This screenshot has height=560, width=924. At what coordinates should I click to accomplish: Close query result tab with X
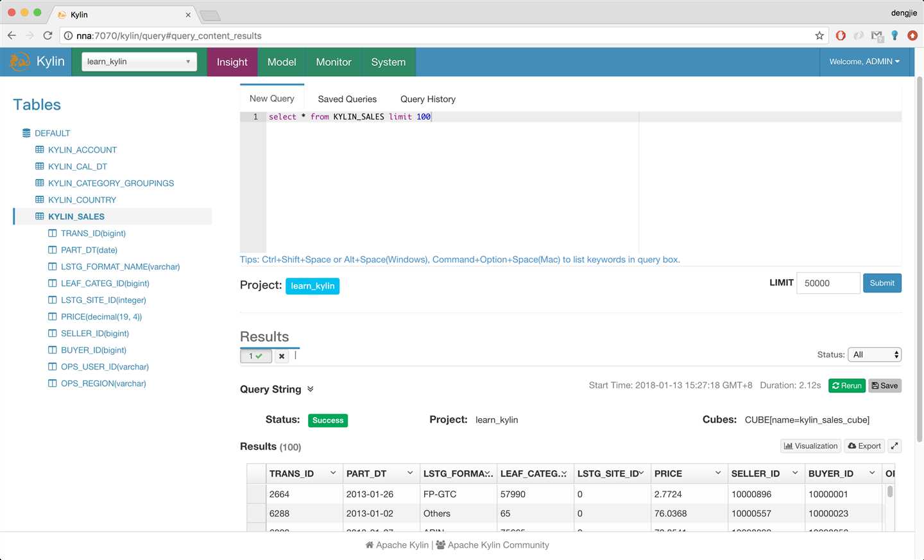coord(282,356)
